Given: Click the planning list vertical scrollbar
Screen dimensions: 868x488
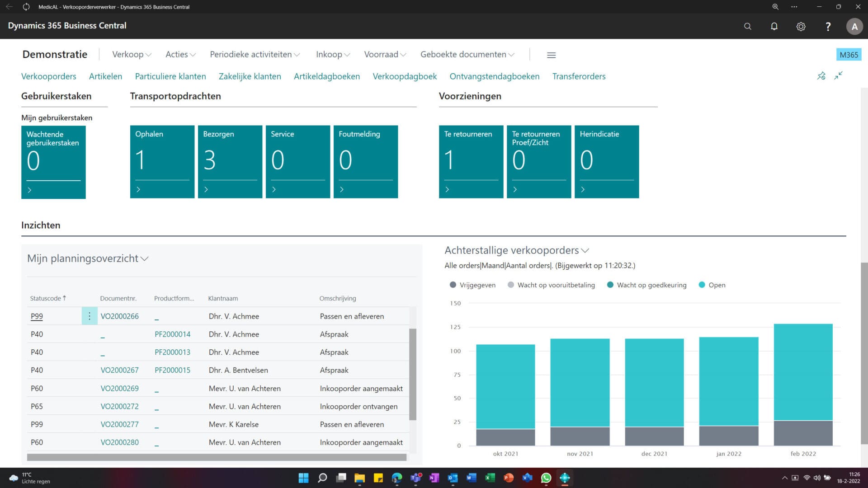Looking at the screenshot, I should (x=412, y=374).
